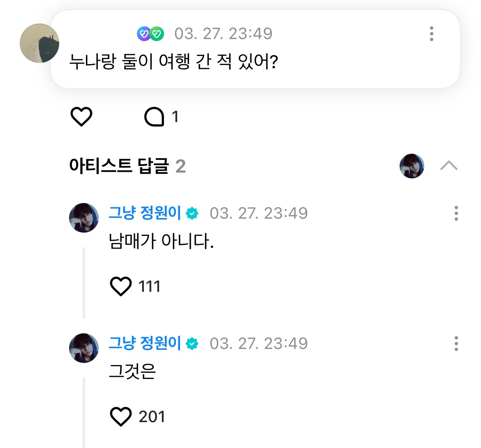Like the reply "남매가 아니다."
The width and height of the screenshot is (481, 448).
coord(121,286)
